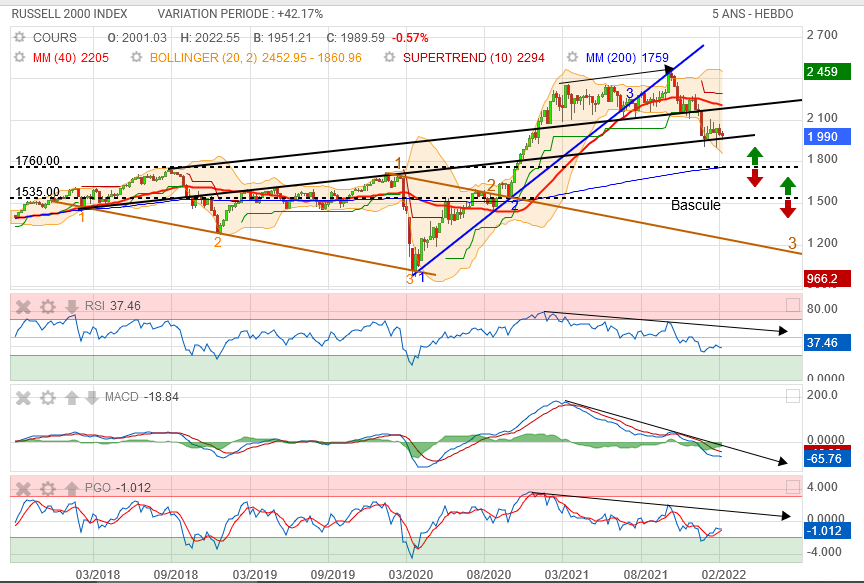The height and width of the screenshot is (583, 864).
Task: Click the high price H: 2022.55
Action: [210, 37]
